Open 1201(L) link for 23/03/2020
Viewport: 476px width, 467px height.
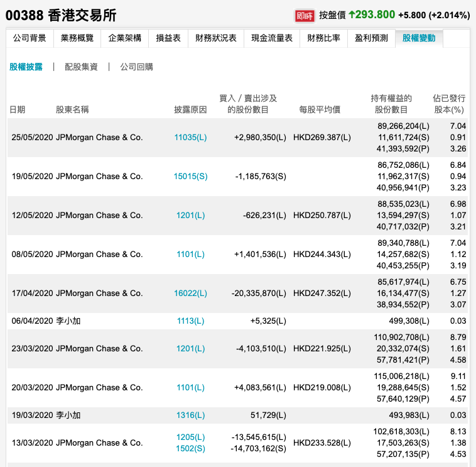coord(190,348)
